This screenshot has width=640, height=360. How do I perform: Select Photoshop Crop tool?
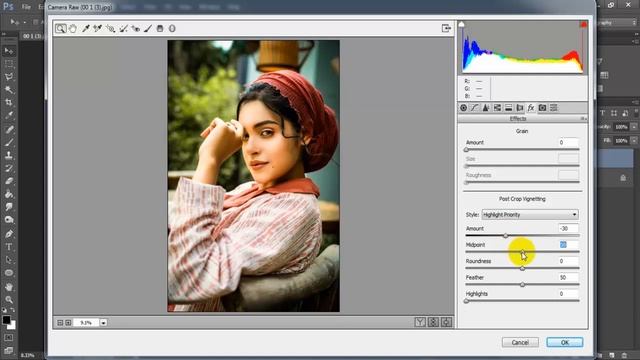click(x=9, y=102)
